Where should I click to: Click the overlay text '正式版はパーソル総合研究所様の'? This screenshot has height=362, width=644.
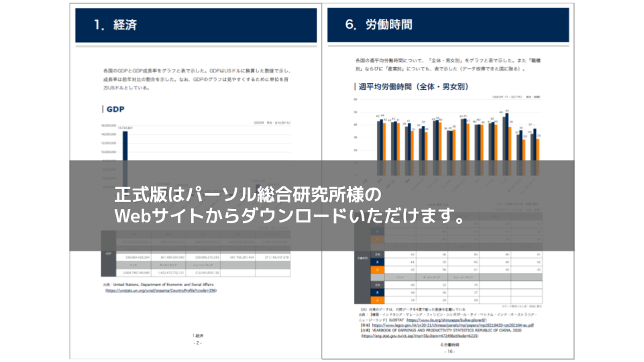pos(248,195)
